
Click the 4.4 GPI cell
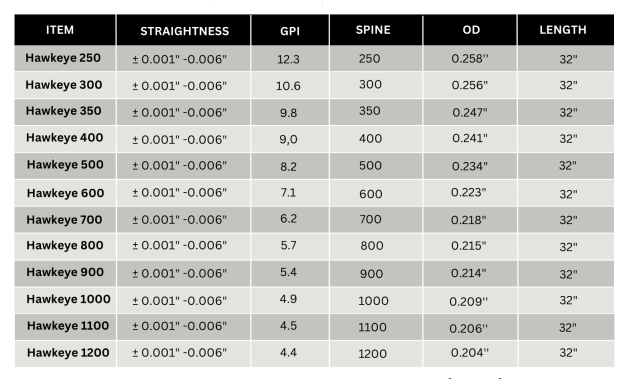coord(288,353)
